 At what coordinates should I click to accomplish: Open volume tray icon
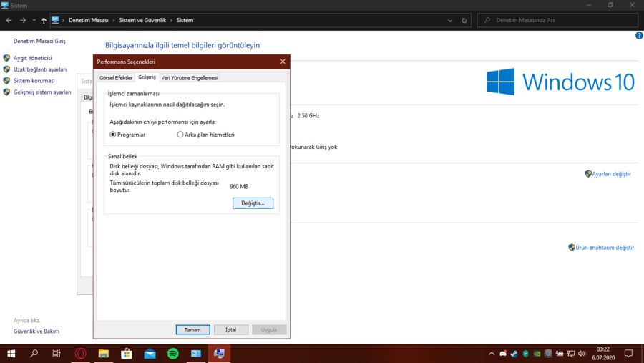coord(582,354)
